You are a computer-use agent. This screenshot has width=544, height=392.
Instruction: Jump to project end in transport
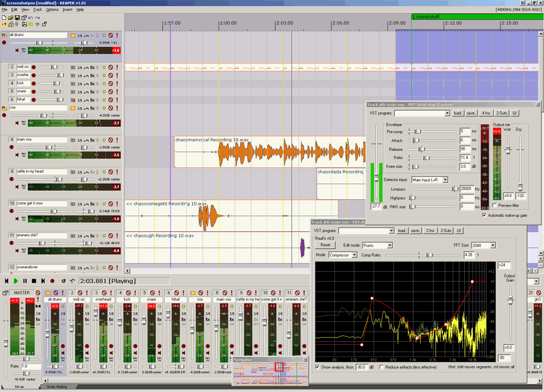[x=43, y=281]
